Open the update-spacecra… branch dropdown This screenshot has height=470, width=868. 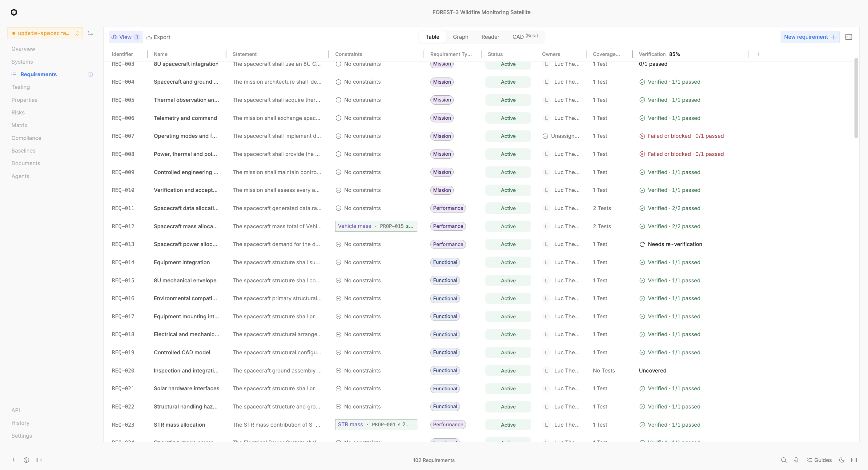tap(45, 33)
